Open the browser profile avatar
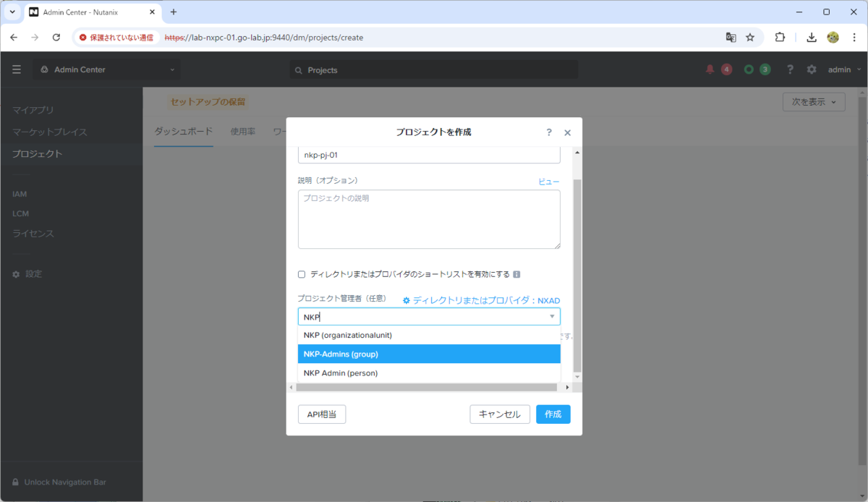 click(833, 38)
